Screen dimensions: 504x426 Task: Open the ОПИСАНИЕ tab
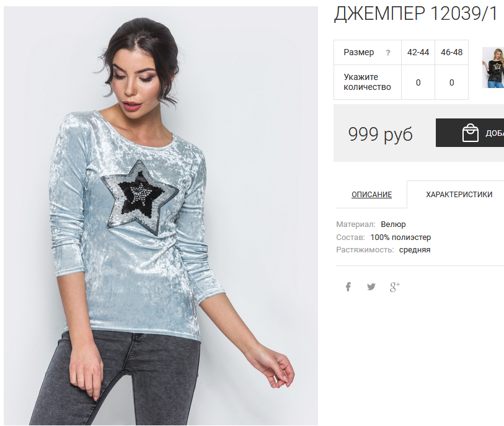coord(371,195)
